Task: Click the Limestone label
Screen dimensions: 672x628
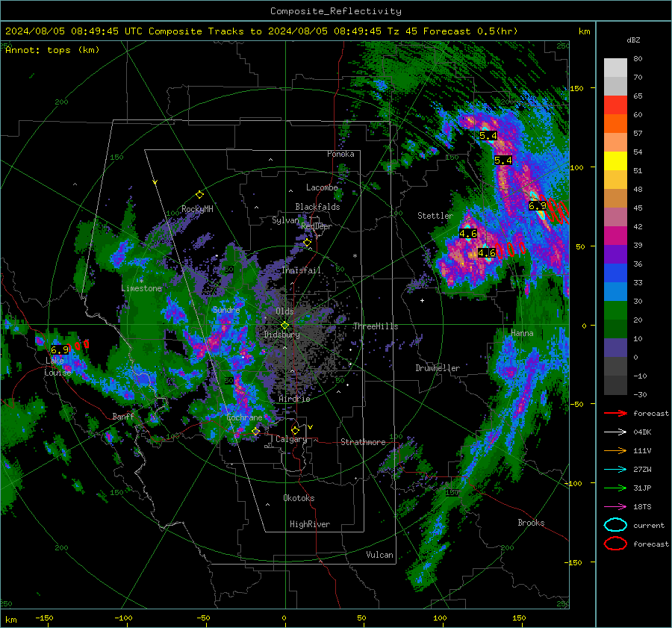Action: pos(141,288)
